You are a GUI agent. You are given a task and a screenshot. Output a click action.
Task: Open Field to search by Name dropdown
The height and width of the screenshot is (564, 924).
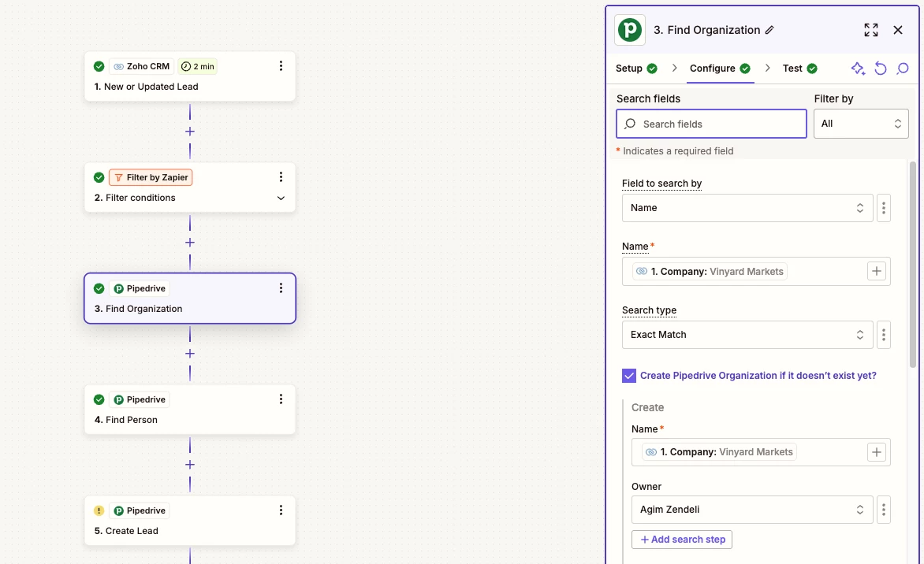coord(747,208)
